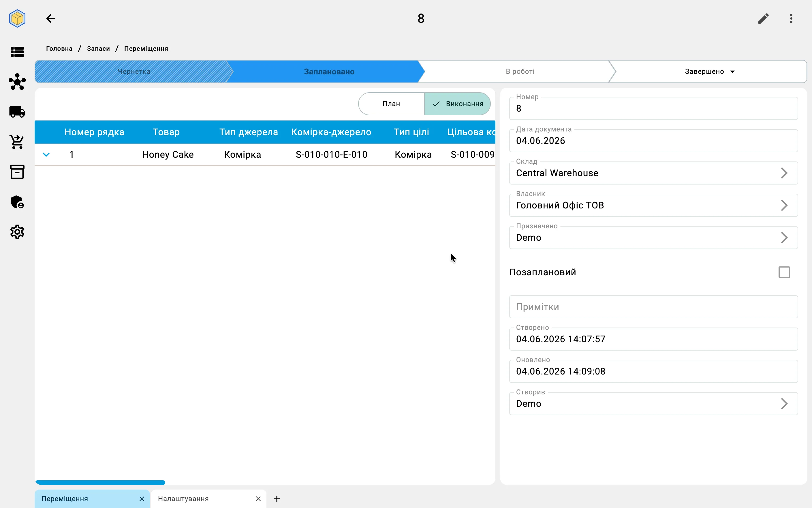Set status to В роботі
This screenshot has width=812, height=508.
pyautogui.click(x=520, y=72)
